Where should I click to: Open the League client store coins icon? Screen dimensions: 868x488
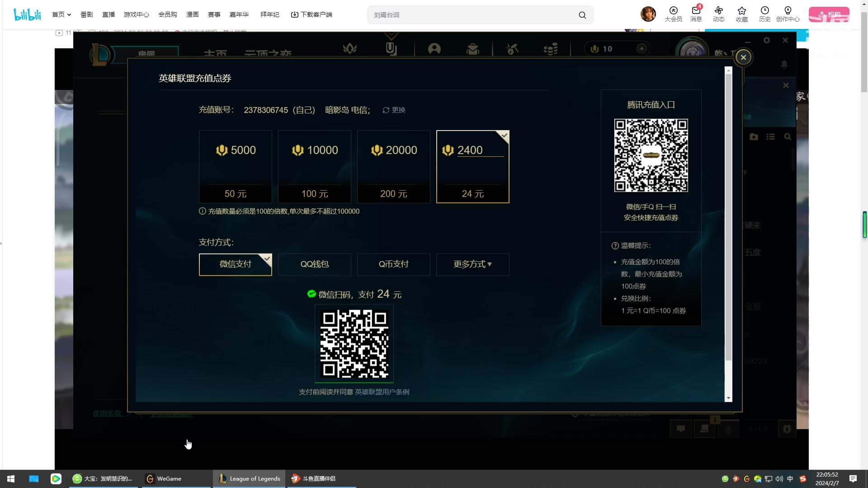(x=551, y=49)
